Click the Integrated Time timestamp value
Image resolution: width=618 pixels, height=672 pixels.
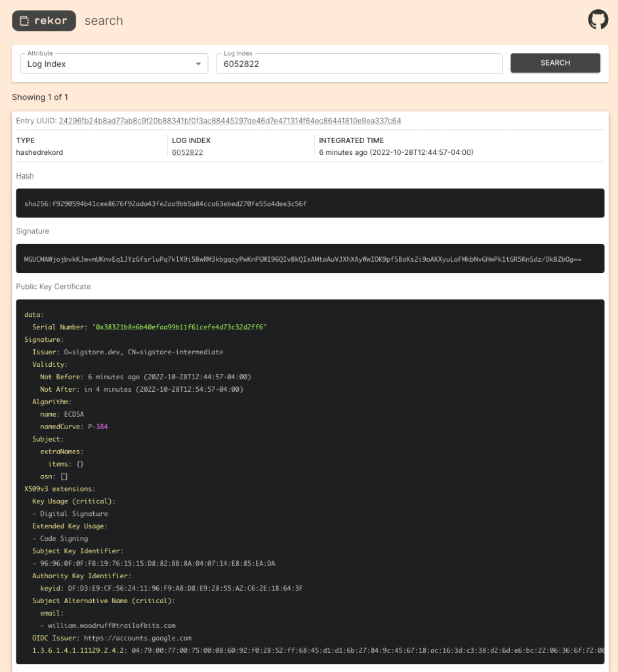tap(396, 152)
